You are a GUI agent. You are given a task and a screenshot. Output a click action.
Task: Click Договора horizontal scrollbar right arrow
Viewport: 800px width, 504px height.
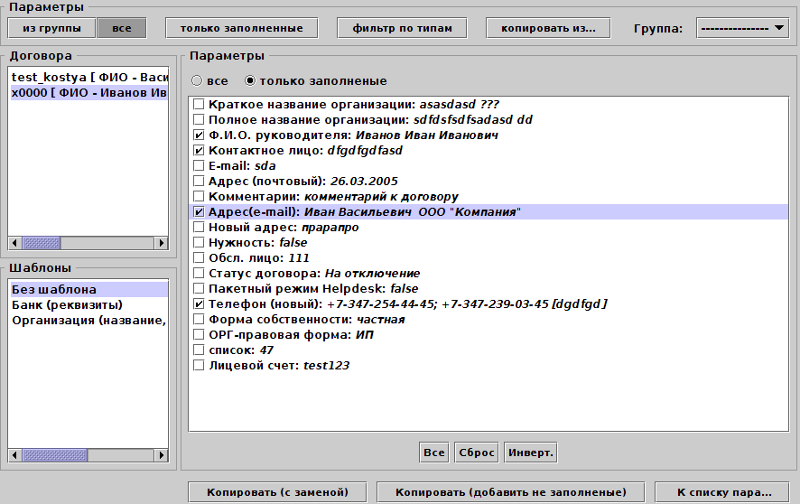(161, 243)
